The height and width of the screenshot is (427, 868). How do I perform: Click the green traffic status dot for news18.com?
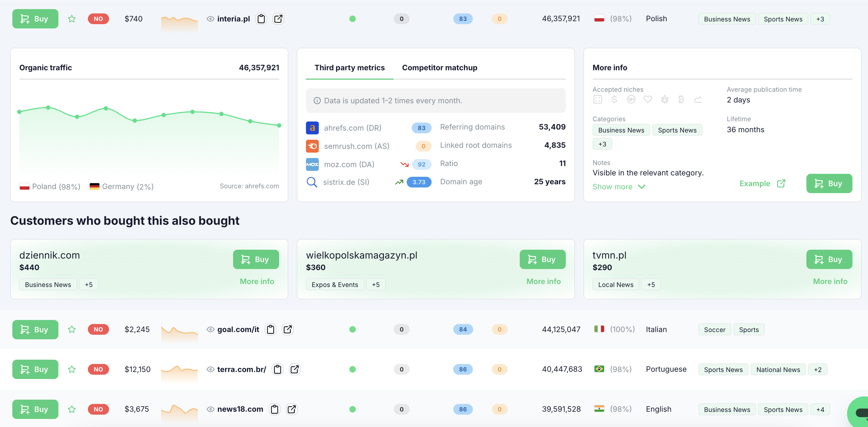353,409
